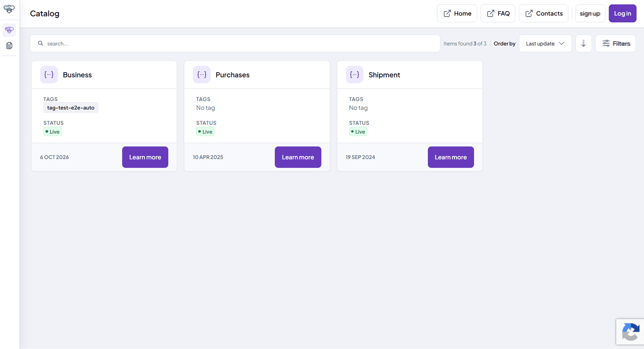Open the FAQ link
This screenshot has width=644, height=349.
tap(498, 13)
